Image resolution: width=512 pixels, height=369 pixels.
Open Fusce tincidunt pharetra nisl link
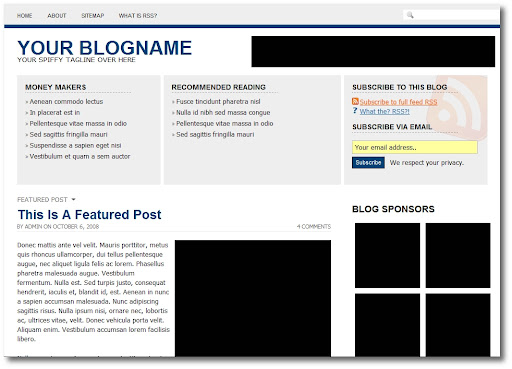pyautogui.click(x=218, y=101)
